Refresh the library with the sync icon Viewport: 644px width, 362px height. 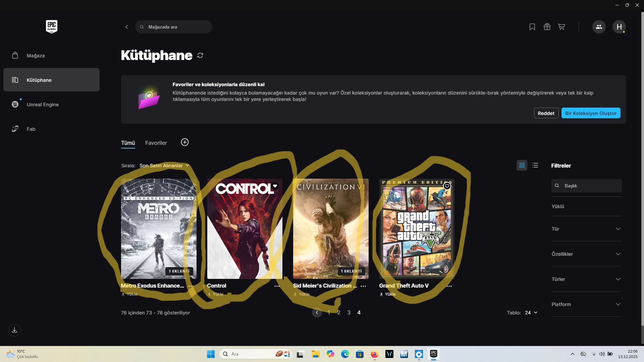(x=200, y=55)
